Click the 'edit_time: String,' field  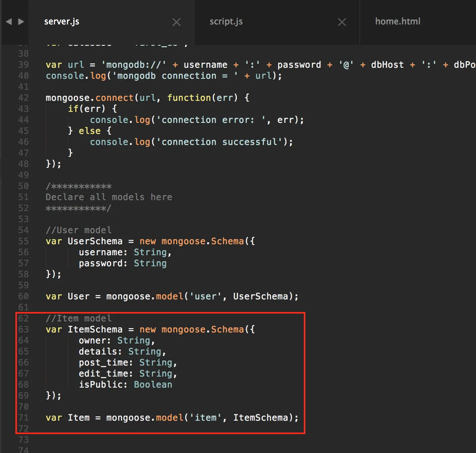coord(128,373)
